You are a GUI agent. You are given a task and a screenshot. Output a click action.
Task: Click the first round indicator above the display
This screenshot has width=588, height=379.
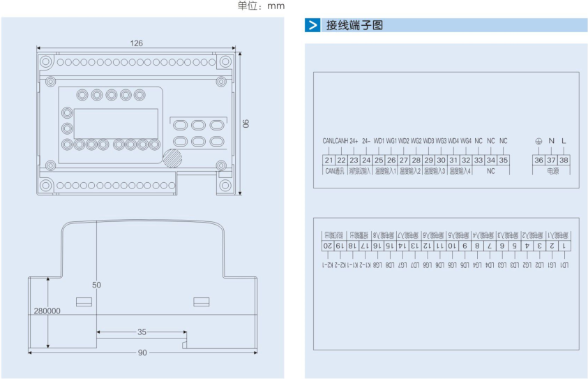click(83, 94)
